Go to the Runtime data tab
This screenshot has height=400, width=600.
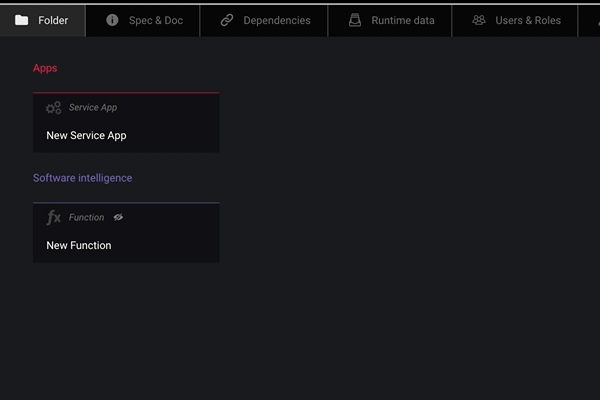point(402,20)
